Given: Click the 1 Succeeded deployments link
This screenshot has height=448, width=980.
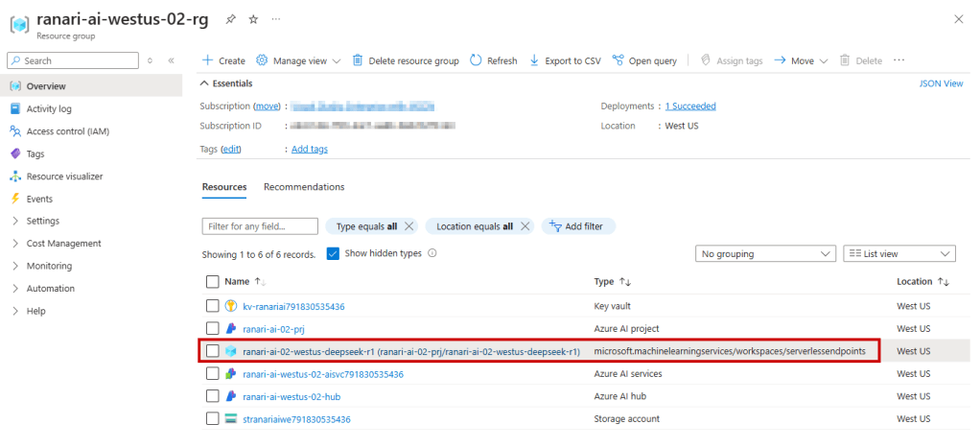Looking at the screenshot, I should [690, 106].
